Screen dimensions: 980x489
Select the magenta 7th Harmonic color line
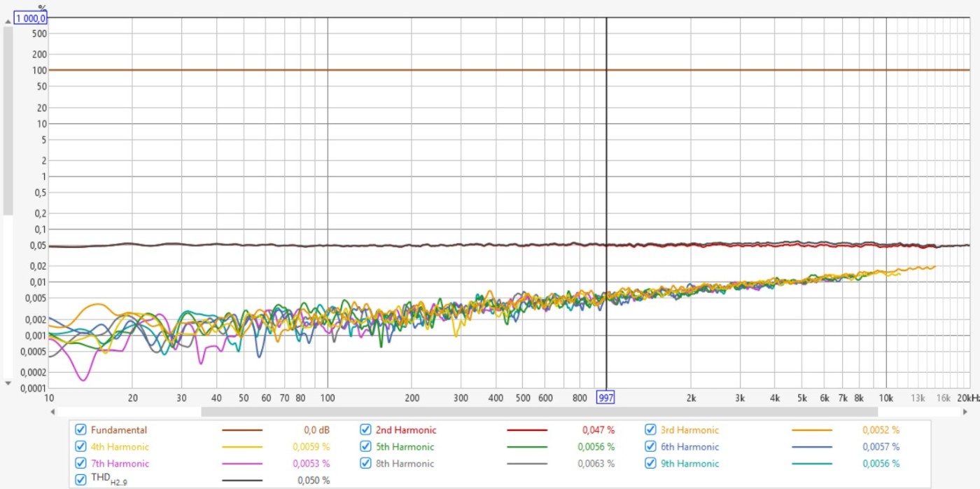[242, 464]
